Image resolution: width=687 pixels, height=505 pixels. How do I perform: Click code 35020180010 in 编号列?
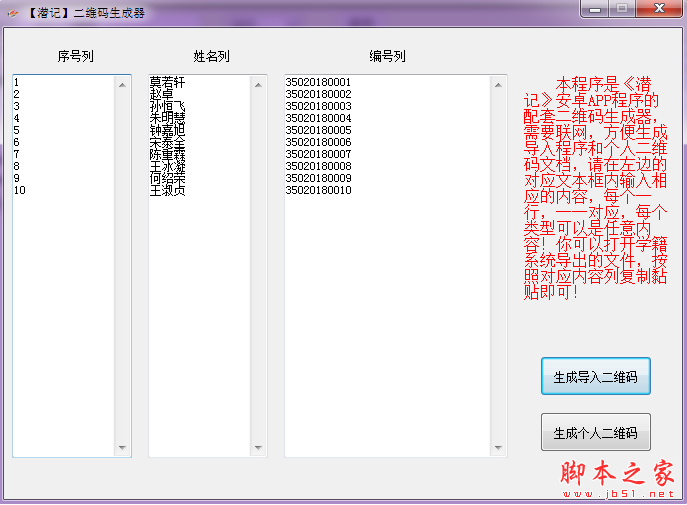(319, 190)
